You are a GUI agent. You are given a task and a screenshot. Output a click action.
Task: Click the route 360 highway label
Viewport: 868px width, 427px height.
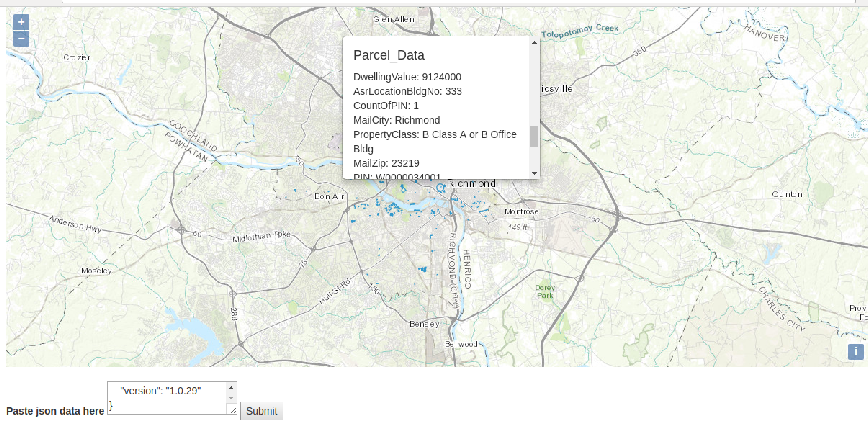pos(639,51)
